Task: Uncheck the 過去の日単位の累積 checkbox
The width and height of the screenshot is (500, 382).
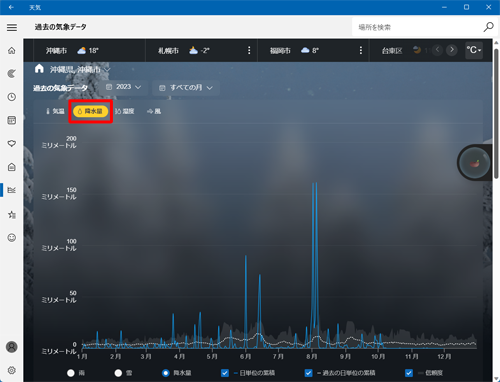Action: coord(309,373)
